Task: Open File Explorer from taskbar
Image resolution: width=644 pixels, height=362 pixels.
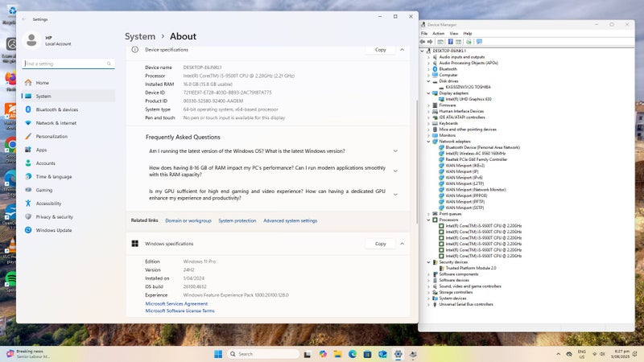Action: [337, 354]
